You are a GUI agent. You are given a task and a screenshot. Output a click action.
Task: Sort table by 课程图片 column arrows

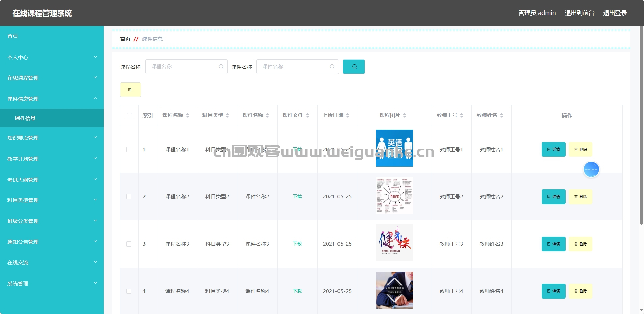point(405,115)
